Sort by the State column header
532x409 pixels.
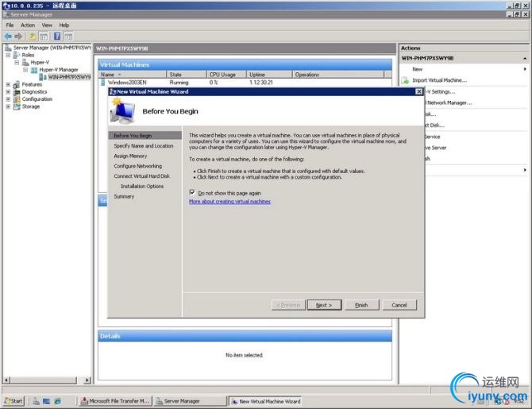click(x=187, y=75)
